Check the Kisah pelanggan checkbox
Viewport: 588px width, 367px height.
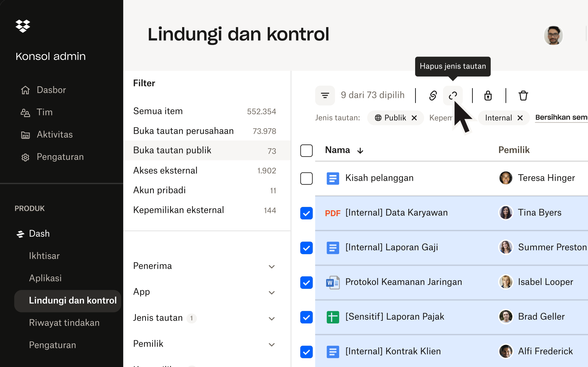point(306,179)
